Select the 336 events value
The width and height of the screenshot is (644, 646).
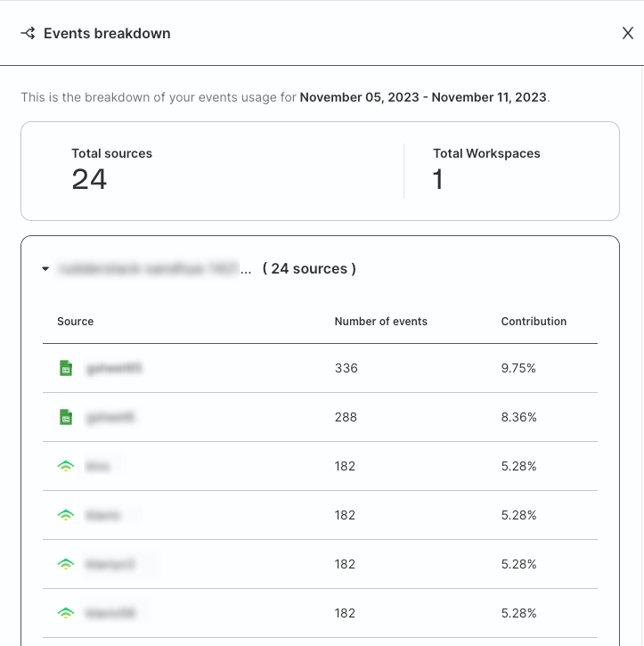[x=346, y=368]
